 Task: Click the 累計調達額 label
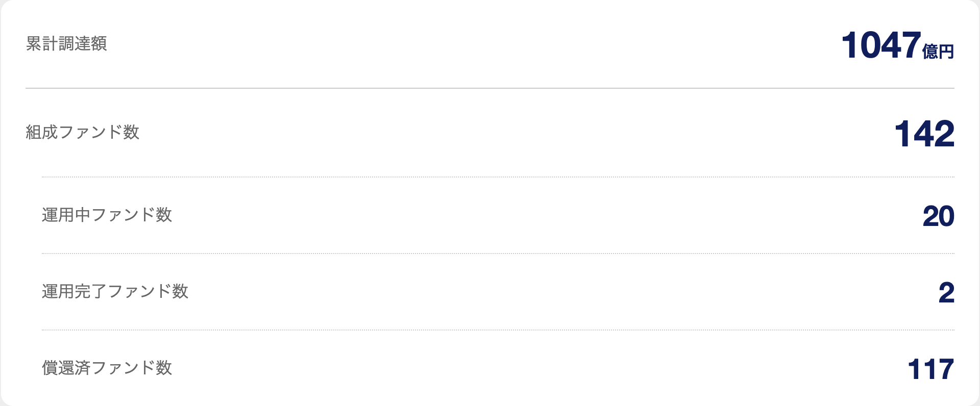(x=66, y=44)
